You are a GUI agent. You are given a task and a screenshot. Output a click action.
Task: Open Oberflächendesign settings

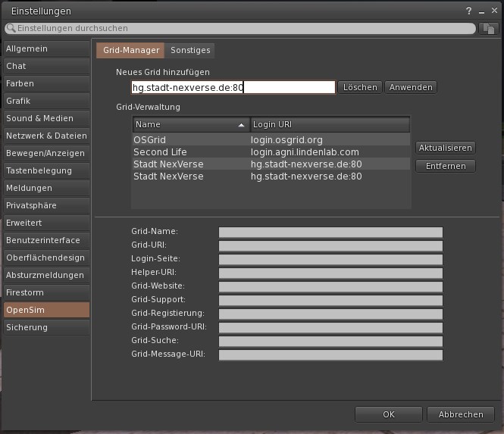(47, 258)
